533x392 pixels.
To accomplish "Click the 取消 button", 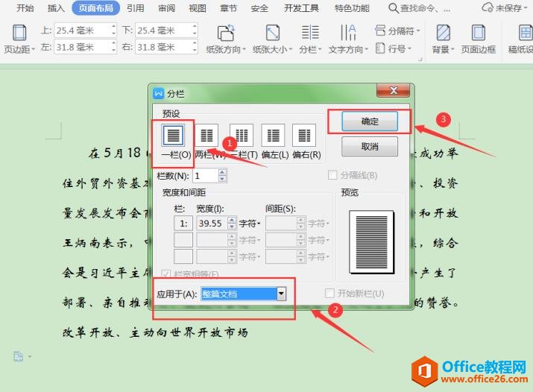I will [x=370, y=146].
